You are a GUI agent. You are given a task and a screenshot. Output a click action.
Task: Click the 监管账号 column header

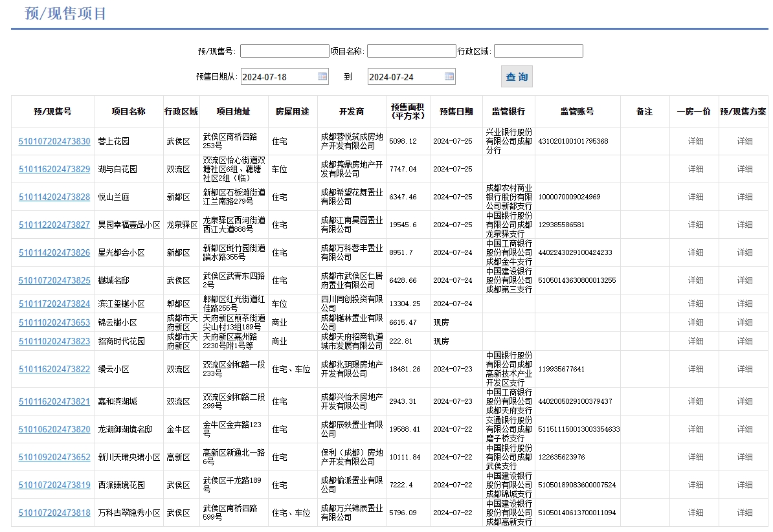pyautogui.click(x=577, y=112)
